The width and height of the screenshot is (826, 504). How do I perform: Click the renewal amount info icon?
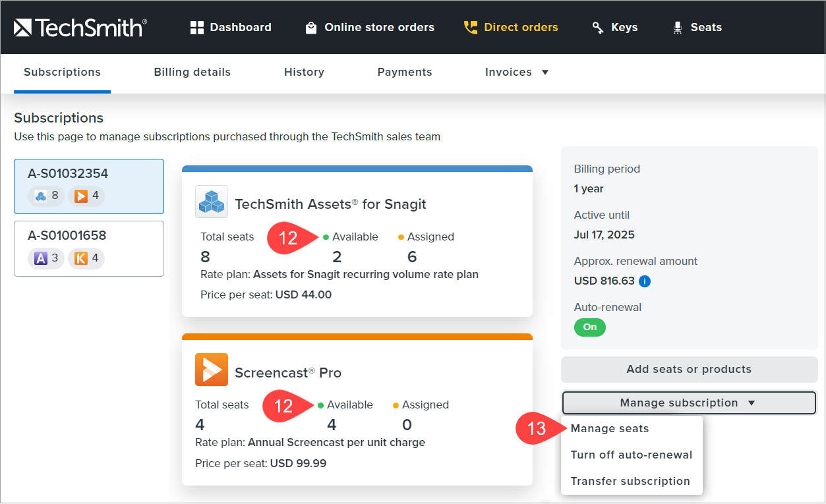pyautogui.click(x=645, y=281)
